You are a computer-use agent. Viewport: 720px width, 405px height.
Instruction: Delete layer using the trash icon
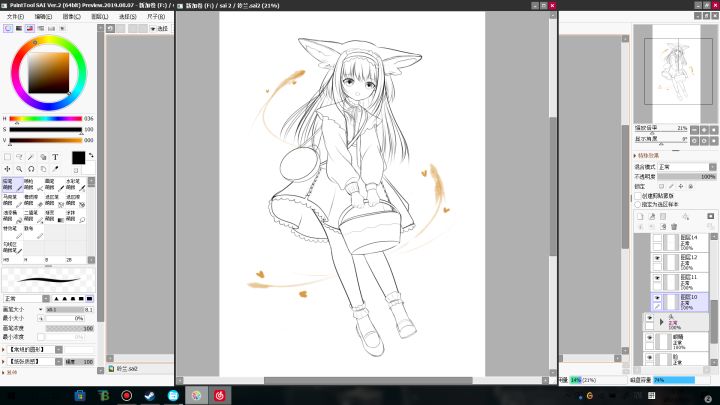674,226
